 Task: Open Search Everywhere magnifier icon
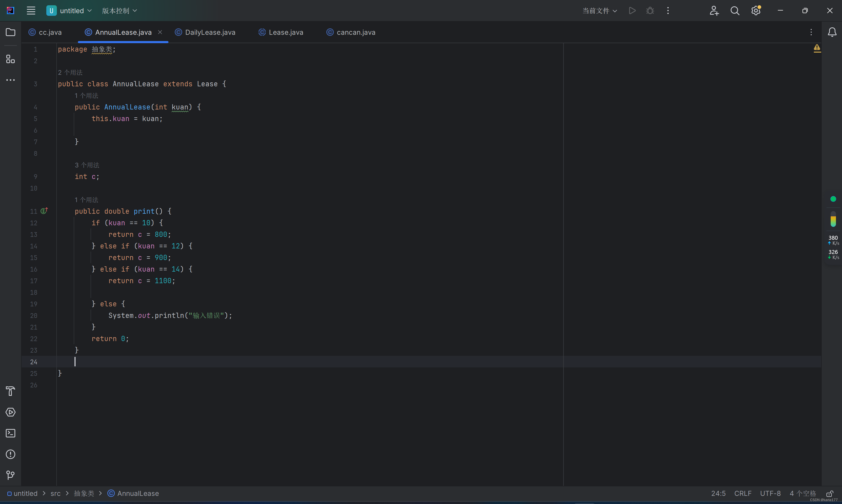tap(735, 11)
